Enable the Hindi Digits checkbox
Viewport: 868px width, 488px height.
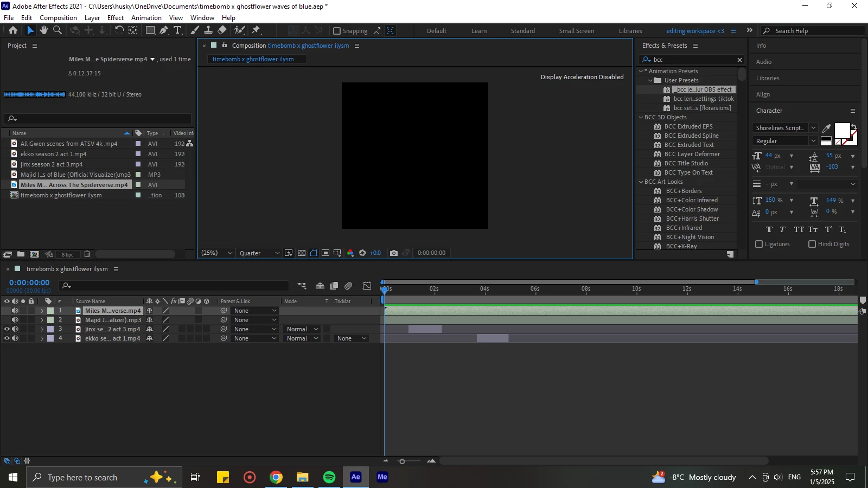coord(812,244)
